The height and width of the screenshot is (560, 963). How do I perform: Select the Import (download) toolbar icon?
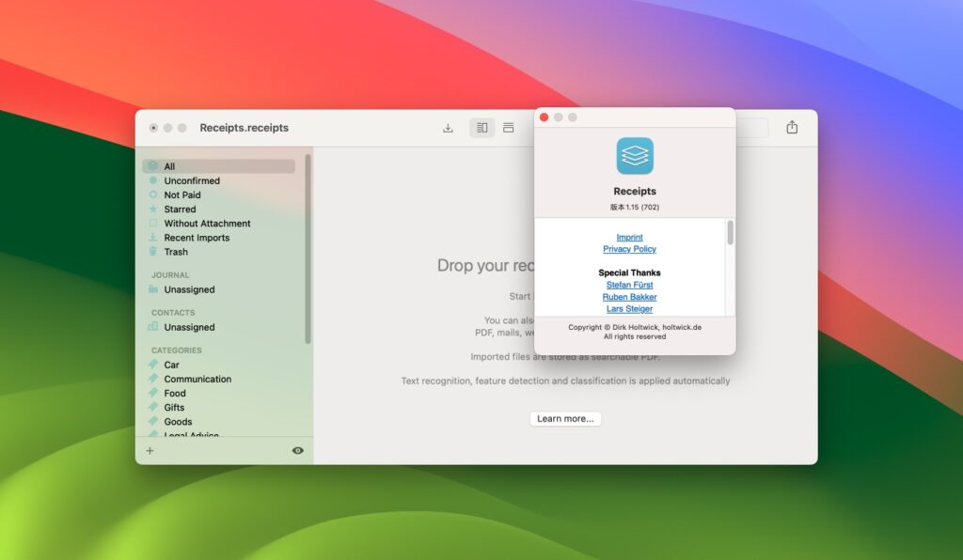(x=448, y=127)
